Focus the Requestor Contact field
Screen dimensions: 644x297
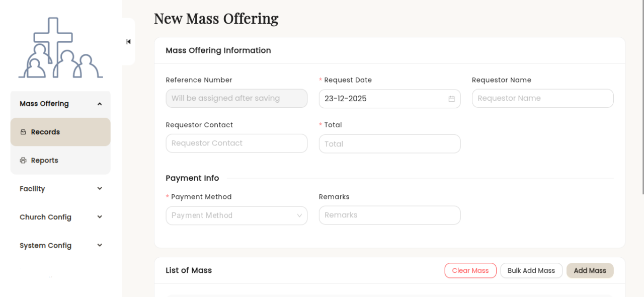(236, 143)
